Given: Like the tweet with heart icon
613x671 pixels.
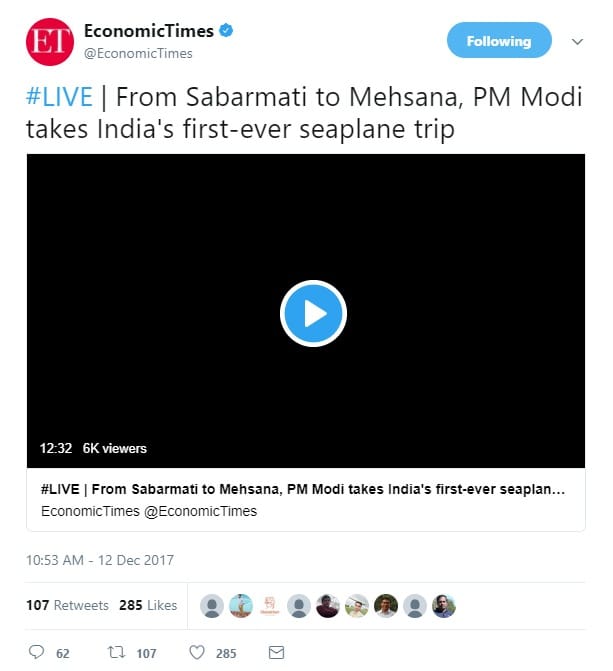Looking at the screenshot, I should pos(197,652).
